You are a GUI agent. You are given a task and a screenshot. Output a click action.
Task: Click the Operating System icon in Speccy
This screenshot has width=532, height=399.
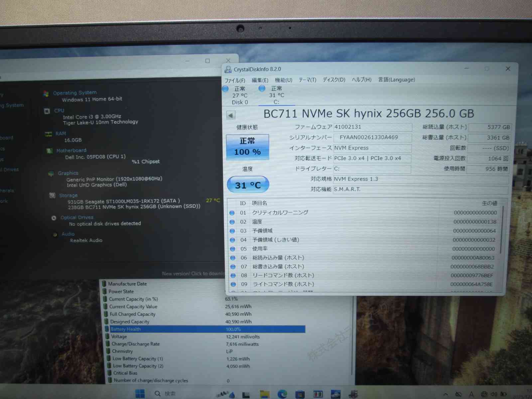[x=46, y=94]
